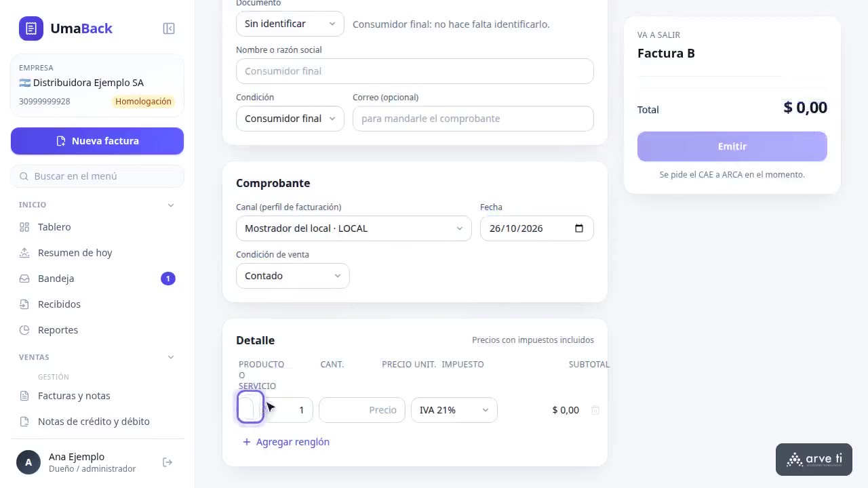
Task: Click the UmaBack logo icon
Action: click(31, 28)
